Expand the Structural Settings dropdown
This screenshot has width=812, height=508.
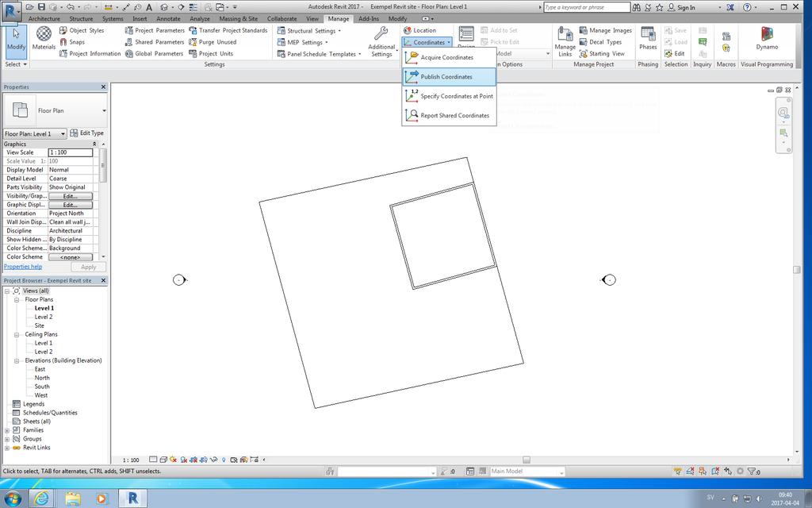[339, 31]
